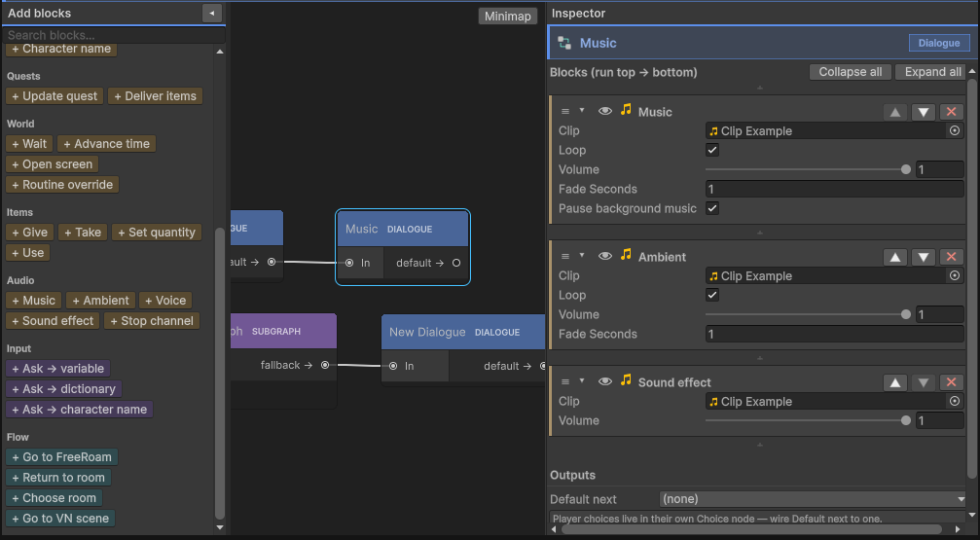This screenshot has width=980, height=540.
Task: Collapse the Add blocks panel arrow
Action: tap(212, 13)
